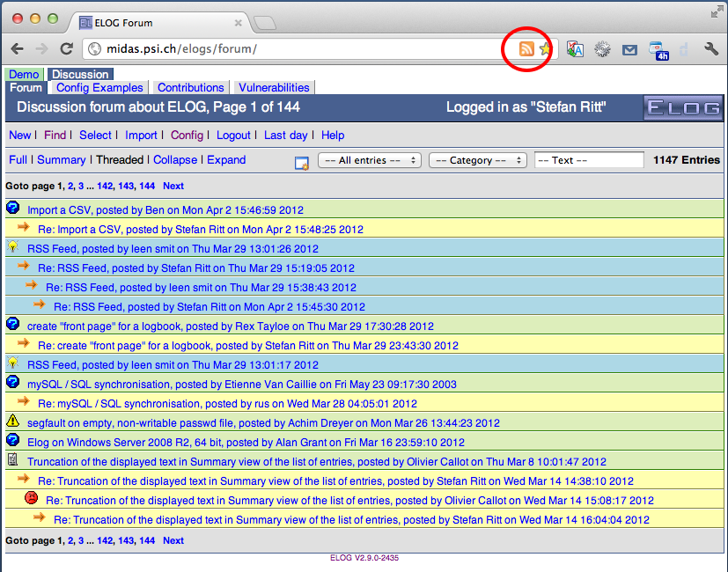728x572 pixels.
Task: Go to page 143 in bottom pager
Action: click(x=126, y=540)
